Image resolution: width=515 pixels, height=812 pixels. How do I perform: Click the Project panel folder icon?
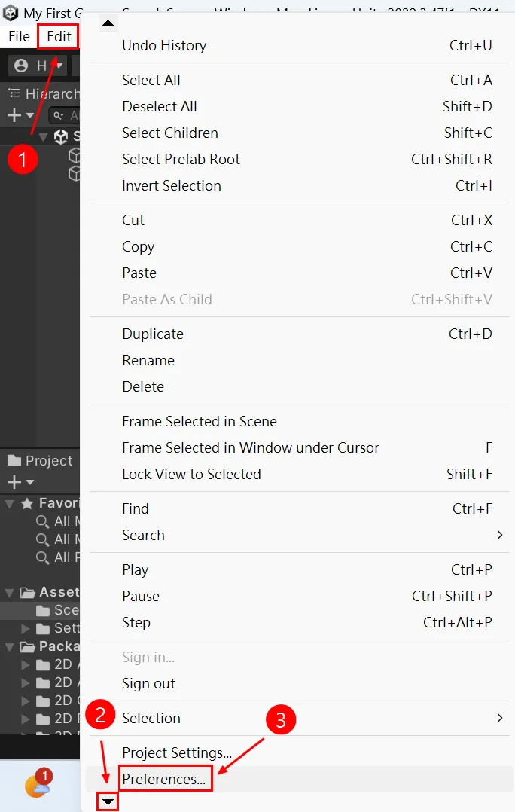pyautogui.click(x=14, y=460)
